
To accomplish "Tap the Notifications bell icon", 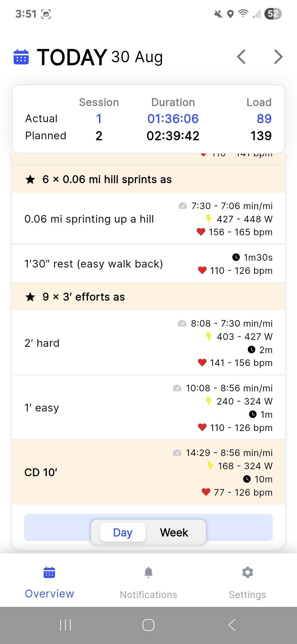I will 148,572.
